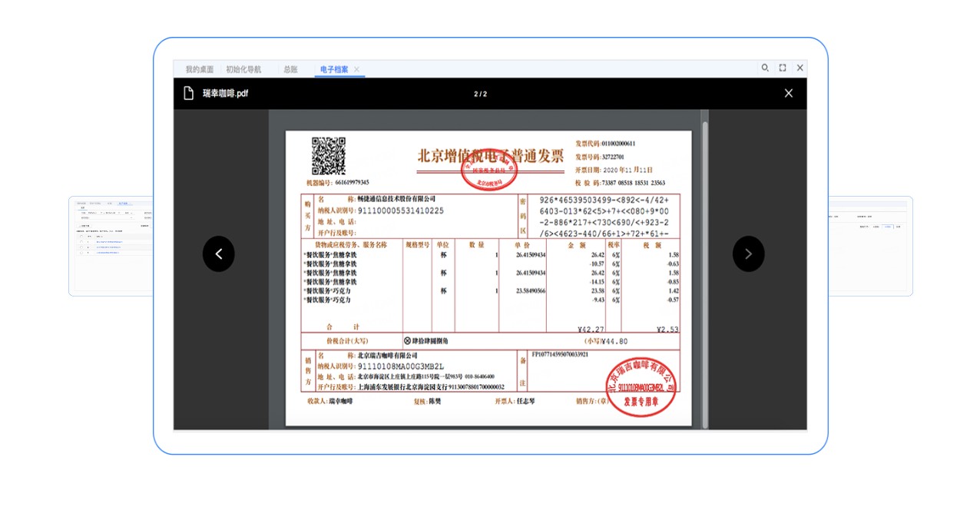Select the left background slide thumbnail
Viewport: 980px width, 507px height.
pos(111,246)
